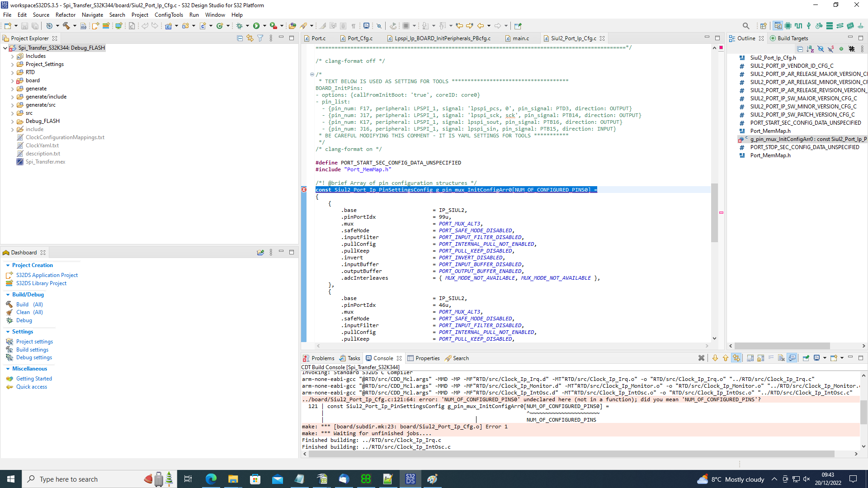
Task: Collapse the Build/Debug dashboard section
Action: click(8, 295)
